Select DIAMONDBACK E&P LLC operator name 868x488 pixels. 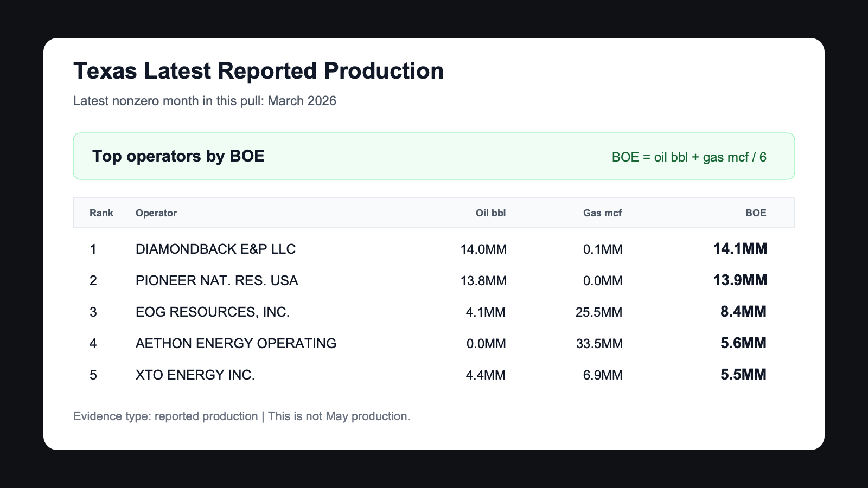215,249
